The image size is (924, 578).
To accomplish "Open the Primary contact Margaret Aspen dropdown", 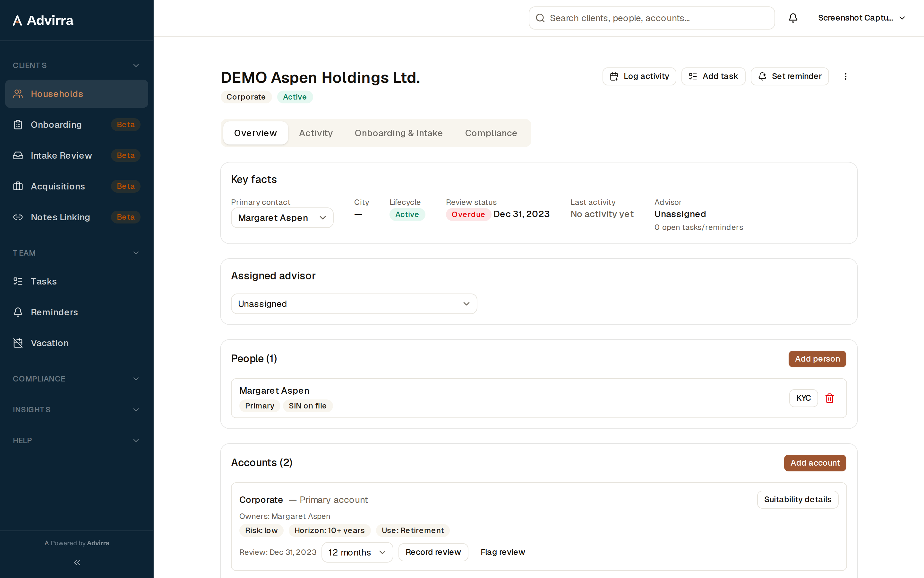I will 282,218.
